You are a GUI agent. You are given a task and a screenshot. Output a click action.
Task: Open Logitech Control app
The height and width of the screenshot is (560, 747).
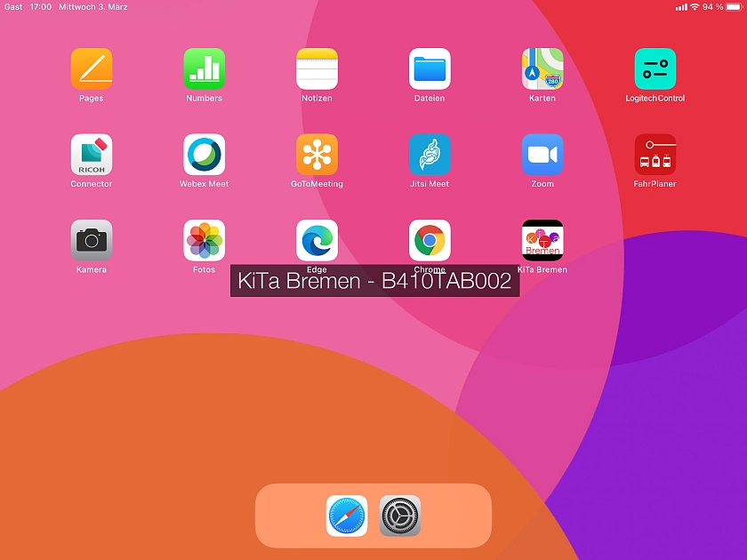tap(655, 69)
